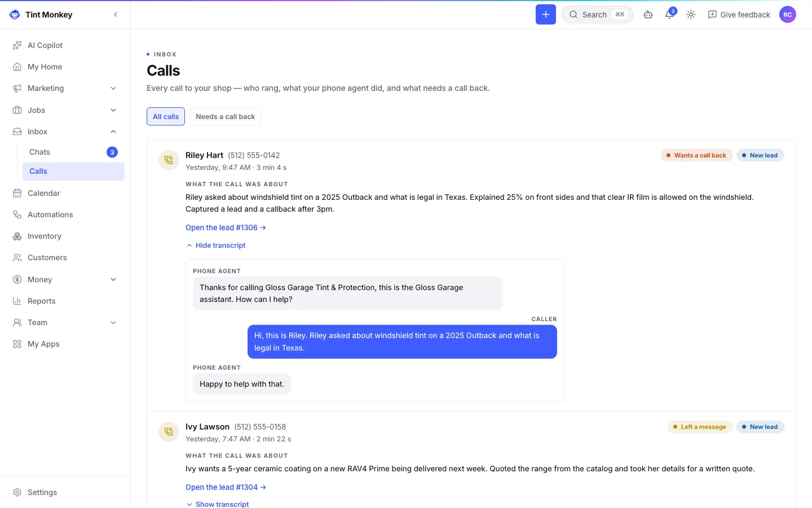This screenshot has width=812, height=508.
Task: Click the Chats unread count badge
Action: pos(112,152)
